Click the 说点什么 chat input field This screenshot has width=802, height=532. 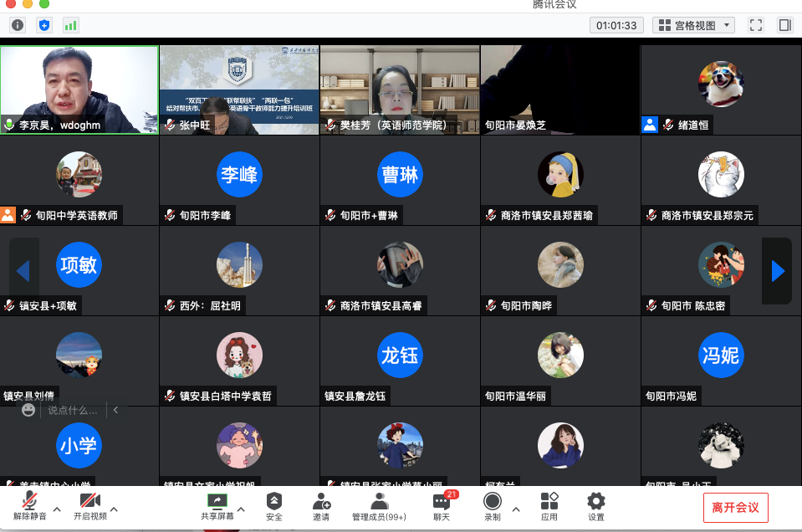[74, 410]
